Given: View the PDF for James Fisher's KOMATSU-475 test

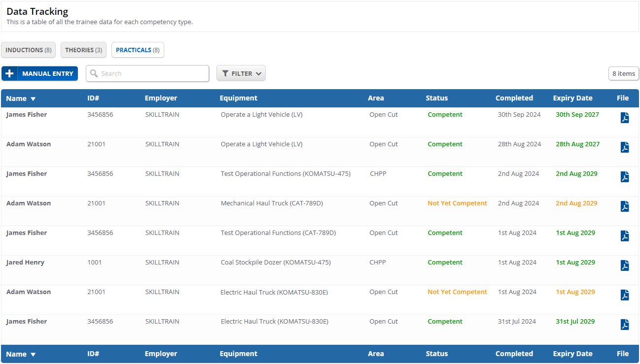Looking at the screenshot, I should point(624,177).
